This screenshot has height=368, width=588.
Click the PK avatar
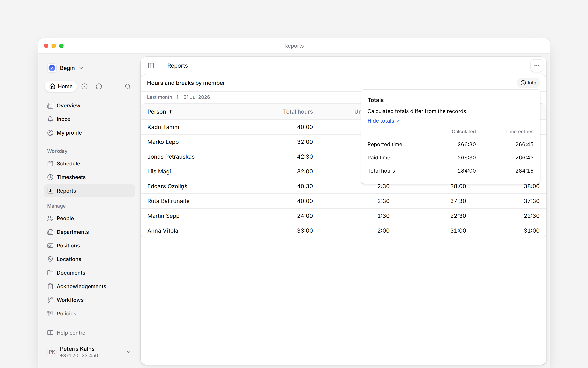tap(52, 352)
